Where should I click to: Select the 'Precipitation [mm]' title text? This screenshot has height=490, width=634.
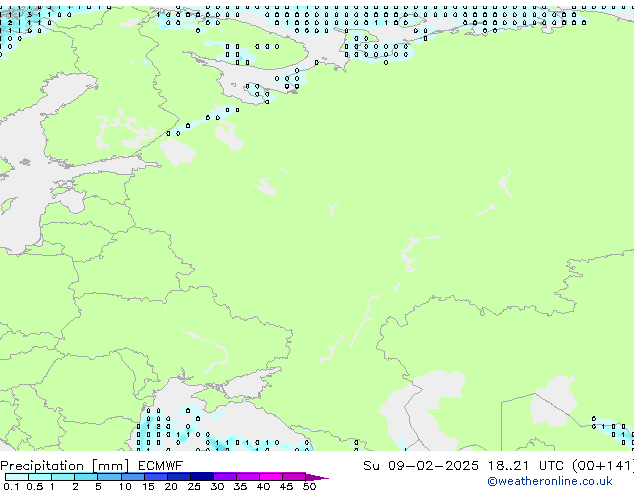[x=65, y=466]
